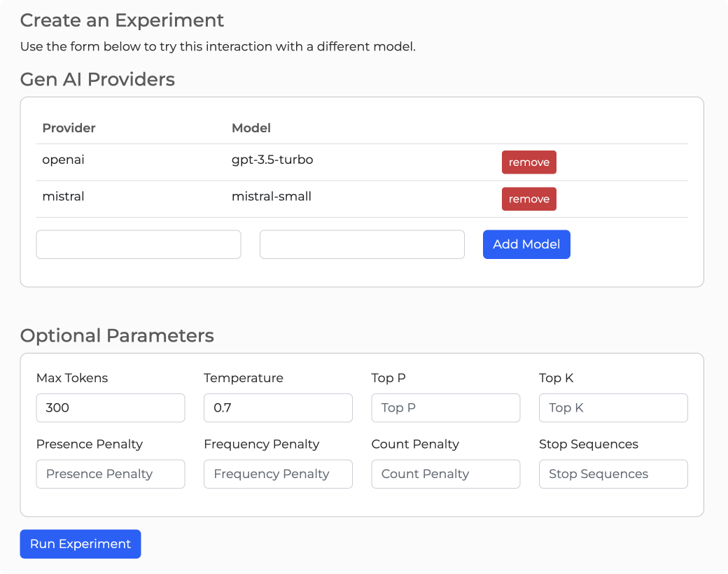
Task: Select the mistral provider cell
Action: [63, 197]
